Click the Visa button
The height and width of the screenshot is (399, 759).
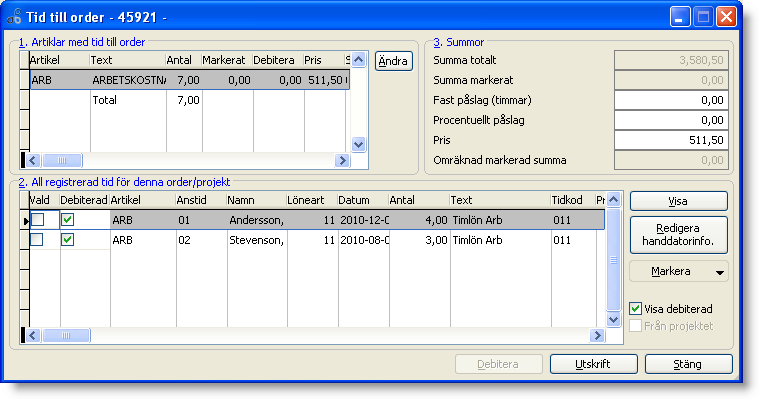[679, 201]
